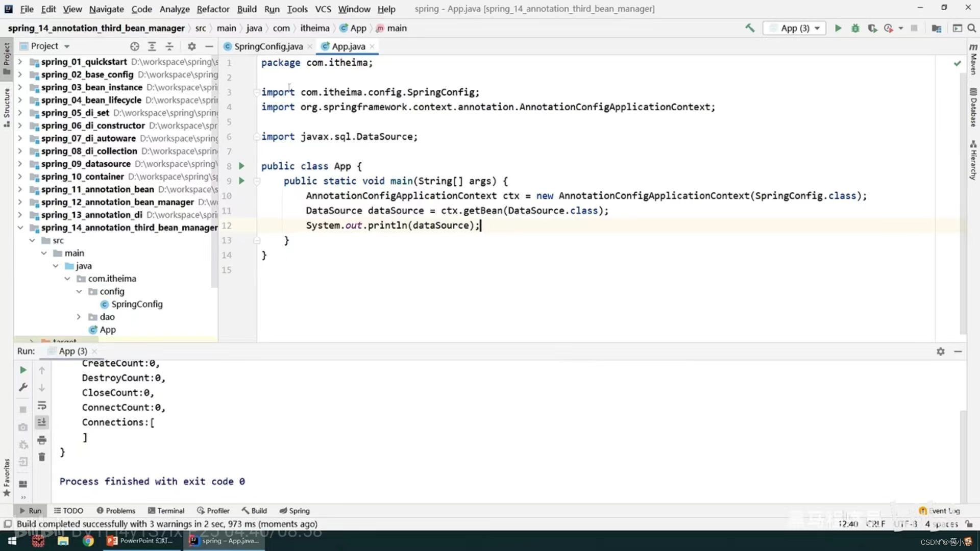The image size is (980, 551).
Task: Click the CRLF line separator widget
Action: (x=875, y=524)
